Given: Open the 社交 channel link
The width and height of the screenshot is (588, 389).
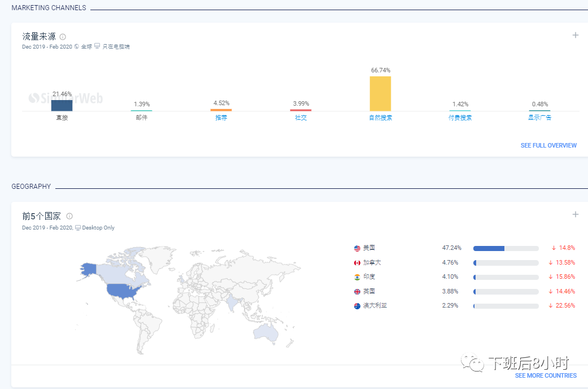Looking at the screenshot, I should pos(300,118).
